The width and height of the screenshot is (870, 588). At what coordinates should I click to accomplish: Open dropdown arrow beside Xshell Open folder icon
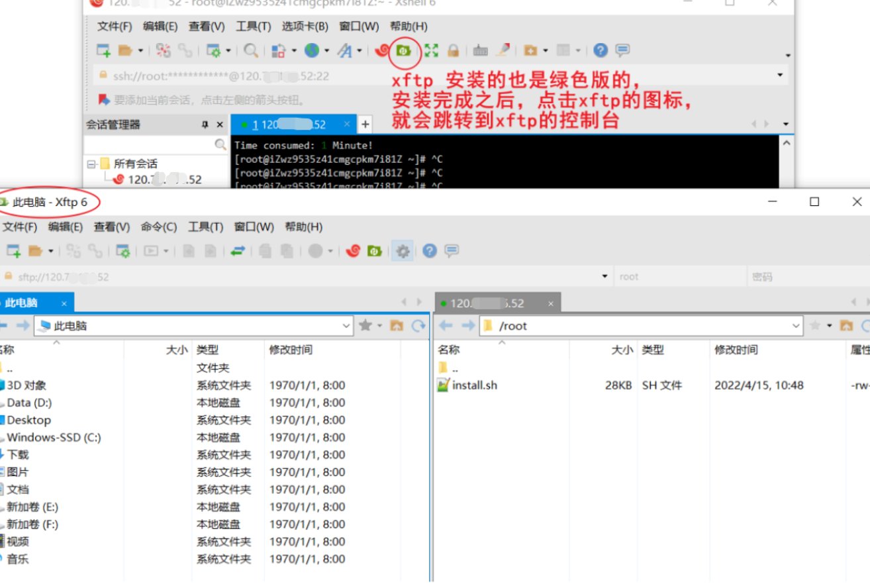(140, 50)
